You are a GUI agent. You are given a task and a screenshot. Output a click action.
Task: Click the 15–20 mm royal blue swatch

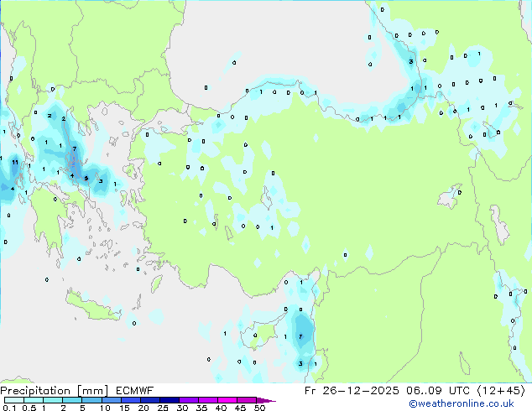click(x=131, y=400)
